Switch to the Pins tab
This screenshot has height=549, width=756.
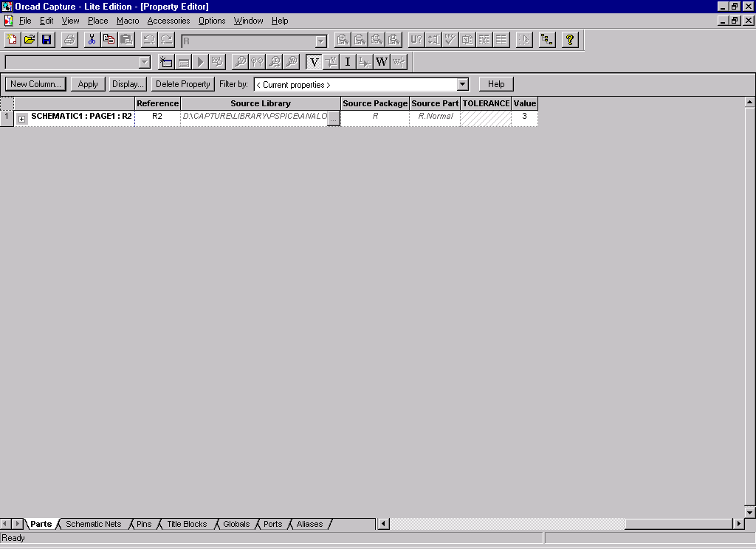point(144,524)
